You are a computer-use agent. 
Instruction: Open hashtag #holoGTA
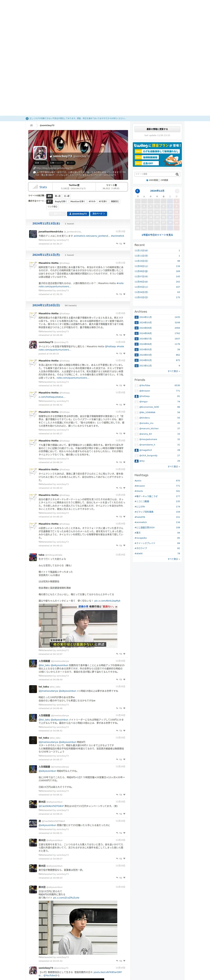[x=140, y=517]
